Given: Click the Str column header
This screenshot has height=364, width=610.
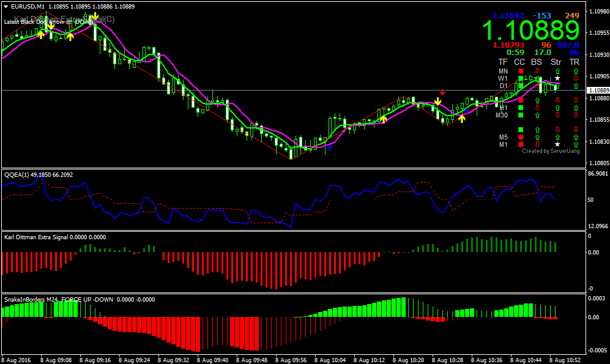Looking at the screenshot, I should click(x=556, y=62).
